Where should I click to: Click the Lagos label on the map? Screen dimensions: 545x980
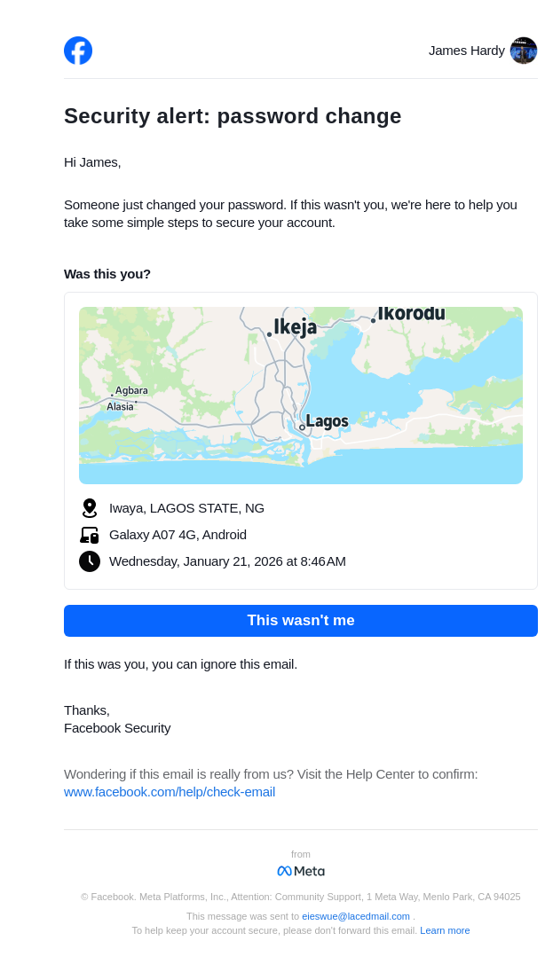(327, 421)
